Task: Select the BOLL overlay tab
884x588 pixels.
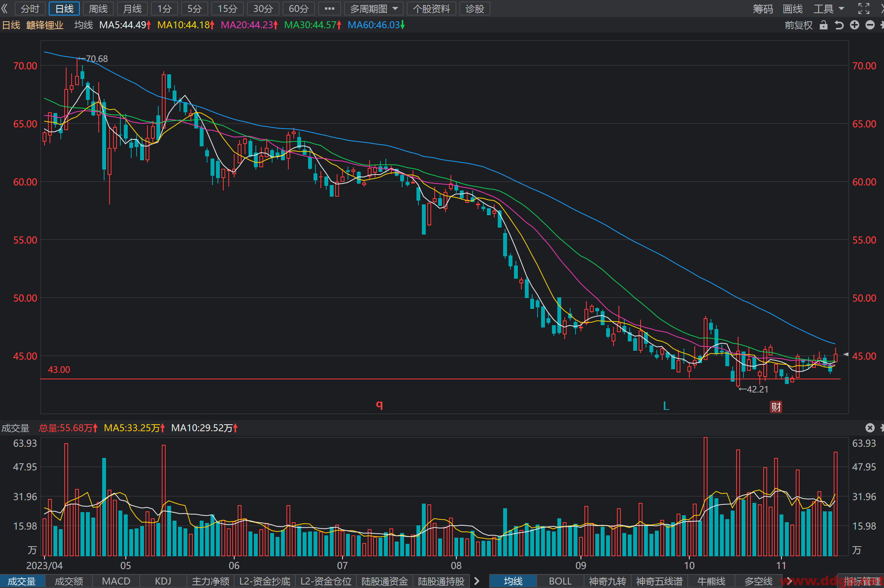Action: [x=560, y=581]
